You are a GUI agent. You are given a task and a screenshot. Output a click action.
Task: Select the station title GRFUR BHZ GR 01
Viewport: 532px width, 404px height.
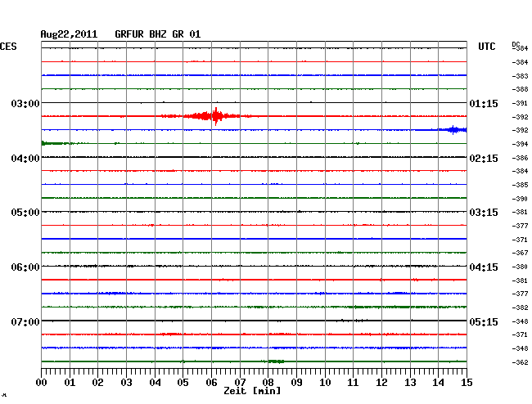click(158, 34)
